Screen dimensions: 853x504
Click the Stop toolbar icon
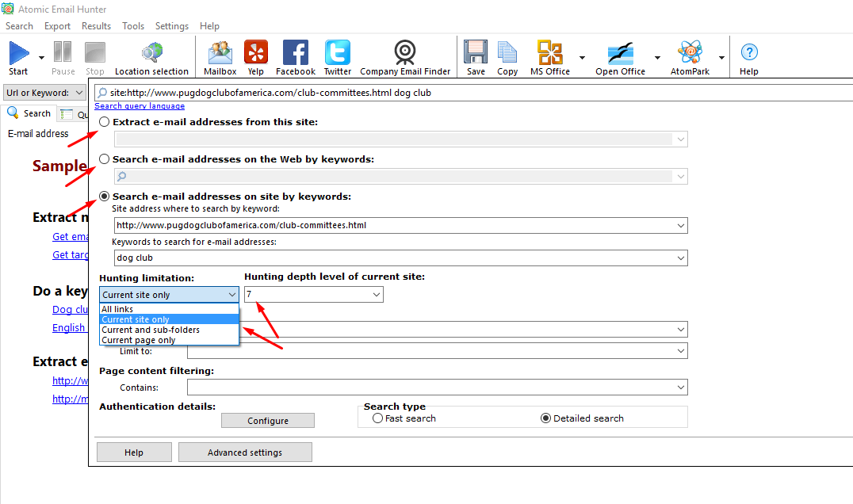(x=94, y=52)
